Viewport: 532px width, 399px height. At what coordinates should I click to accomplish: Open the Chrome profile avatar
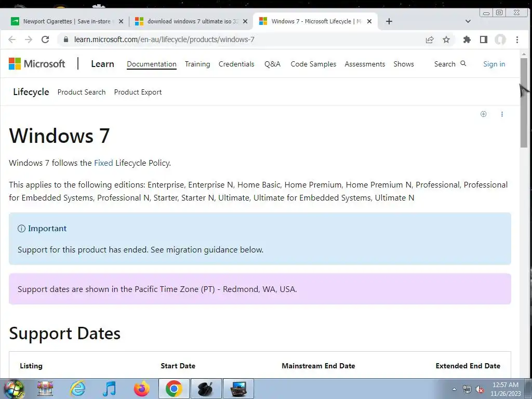coord(500,39)
